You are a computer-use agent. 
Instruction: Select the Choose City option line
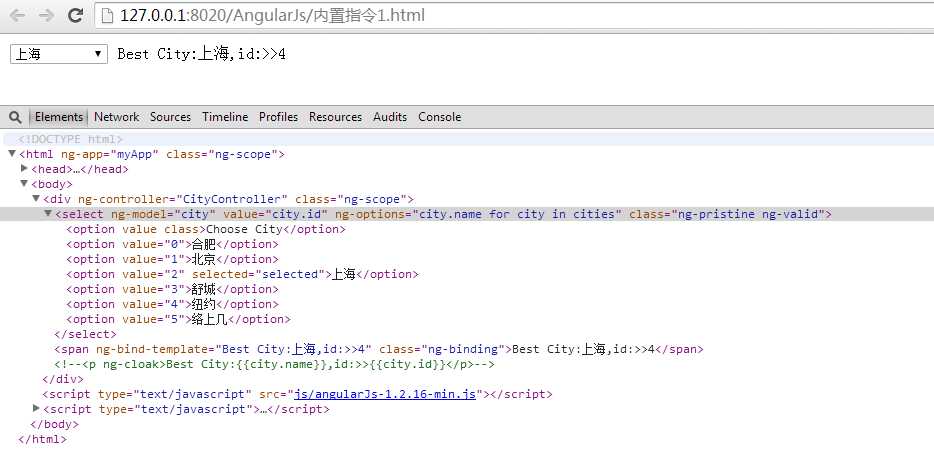(206, 229)
